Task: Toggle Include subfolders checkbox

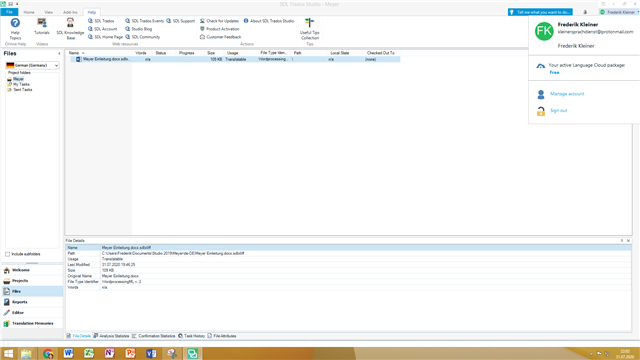Action: click(x=7, y=254)
